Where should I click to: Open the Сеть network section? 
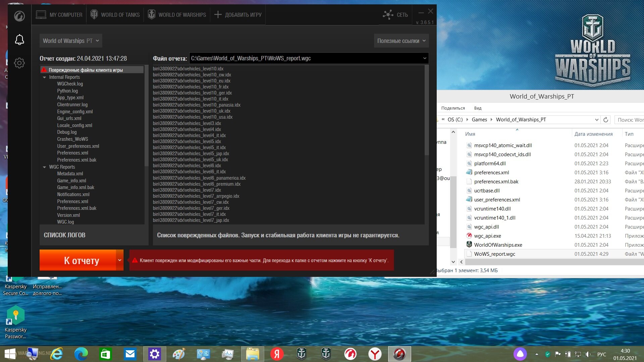[x=395, y=15]
